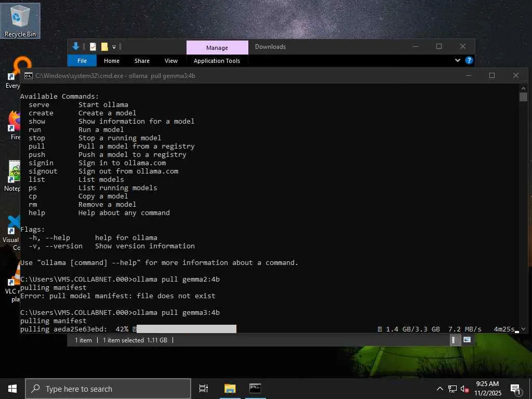Viewport: 532px width, 399px height.
Task: Expand the Explorer ribbon chevron
Action: (457, 60)
